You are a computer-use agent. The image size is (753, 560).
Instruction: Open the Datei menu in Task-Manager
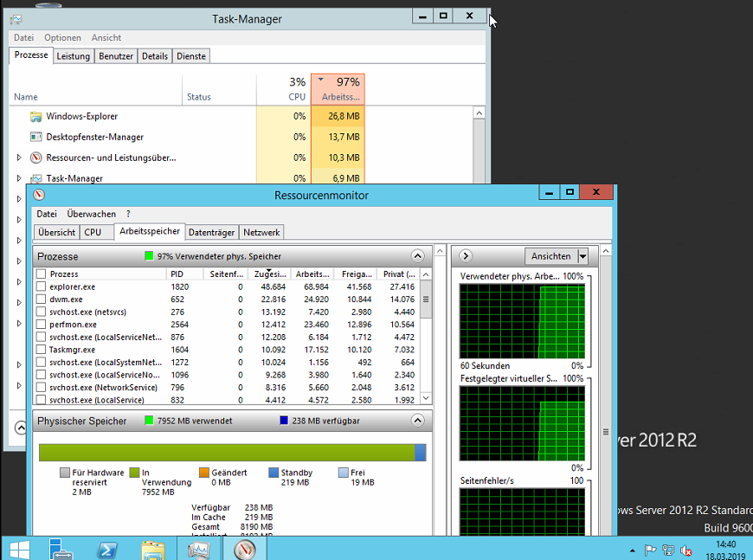pyautogui.click(x=23, y=37)
